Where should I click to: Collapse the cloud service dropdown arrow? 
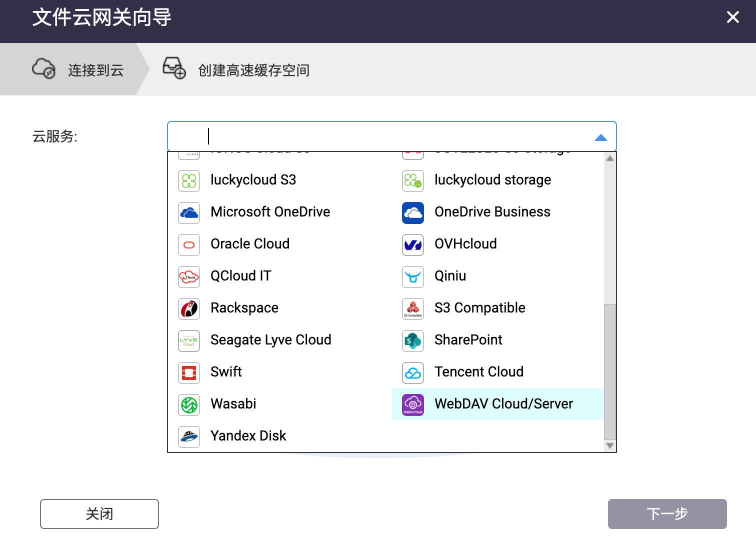600,137
